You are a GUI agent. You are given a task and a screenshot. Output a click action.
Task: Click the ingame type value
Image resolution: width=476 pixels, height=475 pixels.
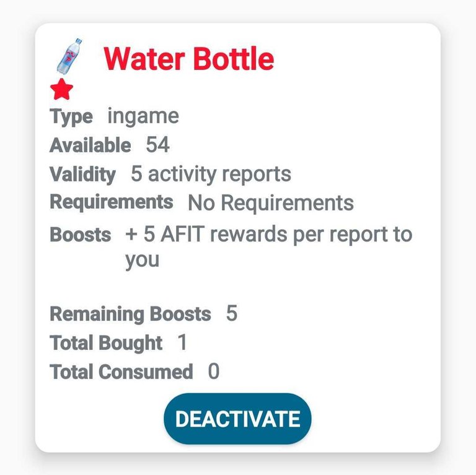[143, 117]
